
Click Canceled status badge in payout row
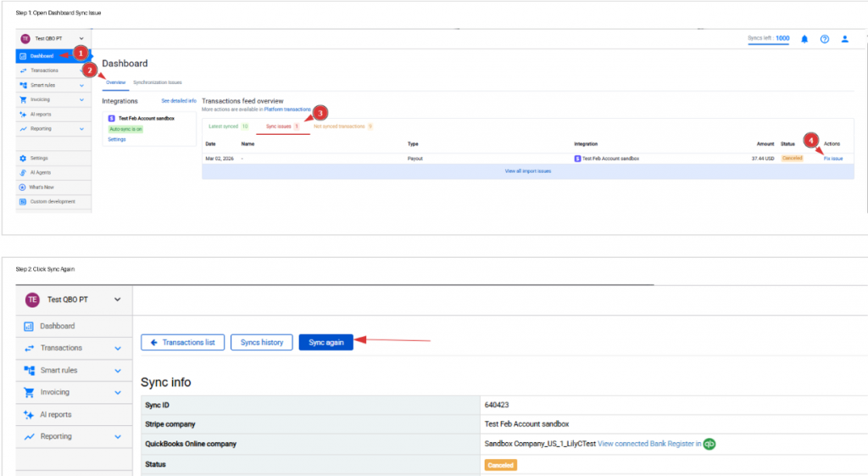pyautogui.click(x=793, y=159)
